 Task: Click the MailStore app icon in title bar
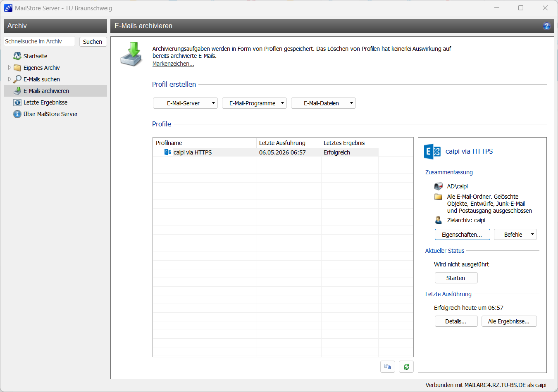[8, 8]
